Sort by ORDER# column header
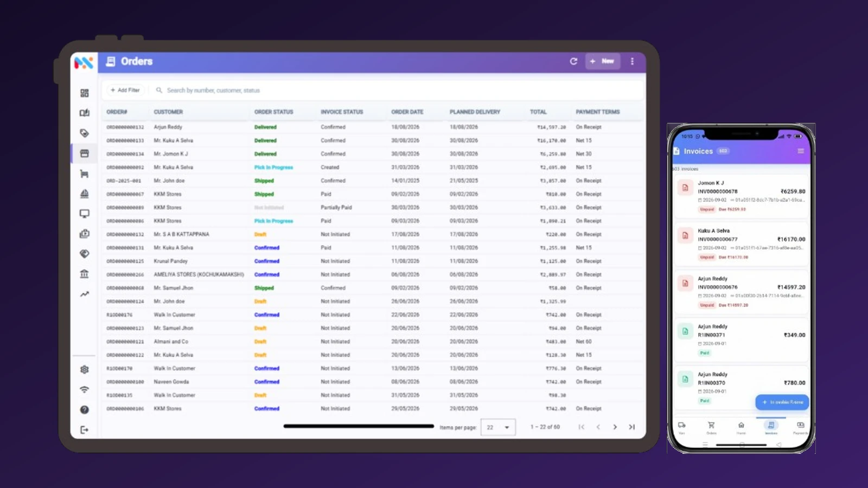Screen dimensions: 868x488 [117, 112]
